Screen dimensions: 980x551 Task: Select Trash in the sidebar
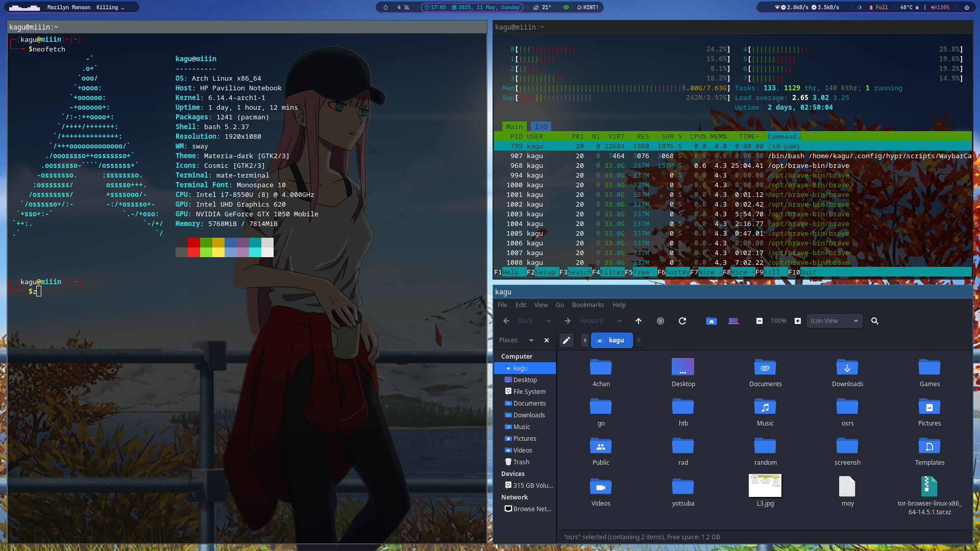click(525, 462)
